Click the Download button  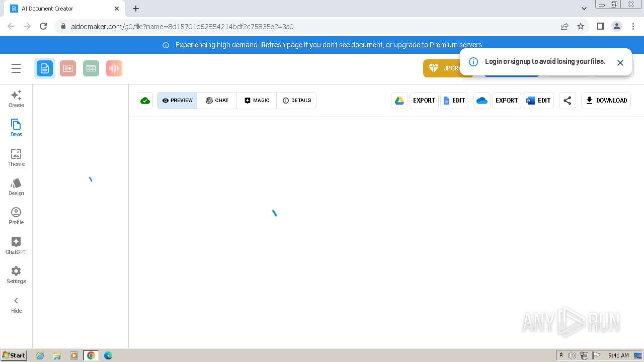(606, 101)
